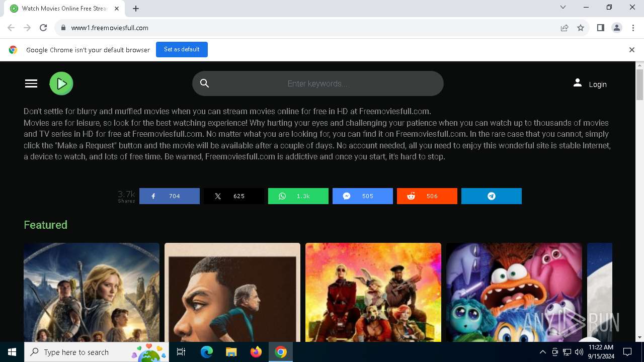Launch Firefox from taskbar

256,352
